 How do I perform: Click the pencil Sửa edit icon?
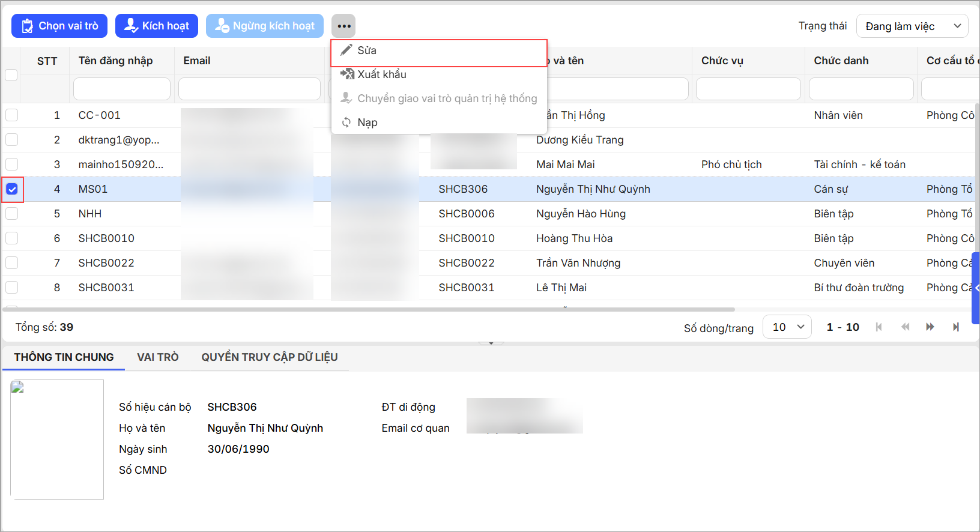coord(346,50)
